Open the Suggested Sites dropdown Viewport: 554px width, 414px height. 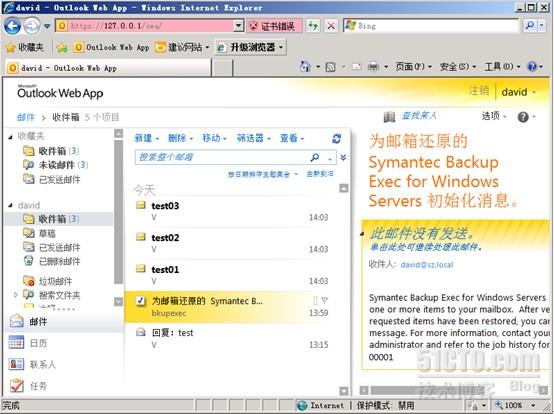point(182,47)
